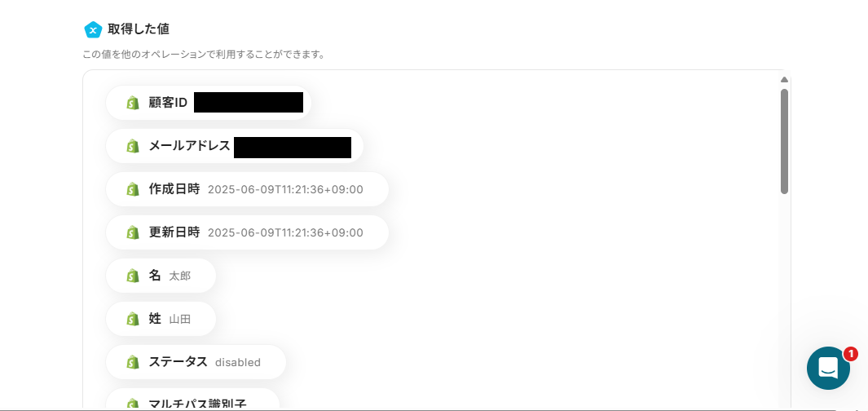Select the 作成日時 value chip
The height and width of the screenshot is (411, 868).
[247, 189]
